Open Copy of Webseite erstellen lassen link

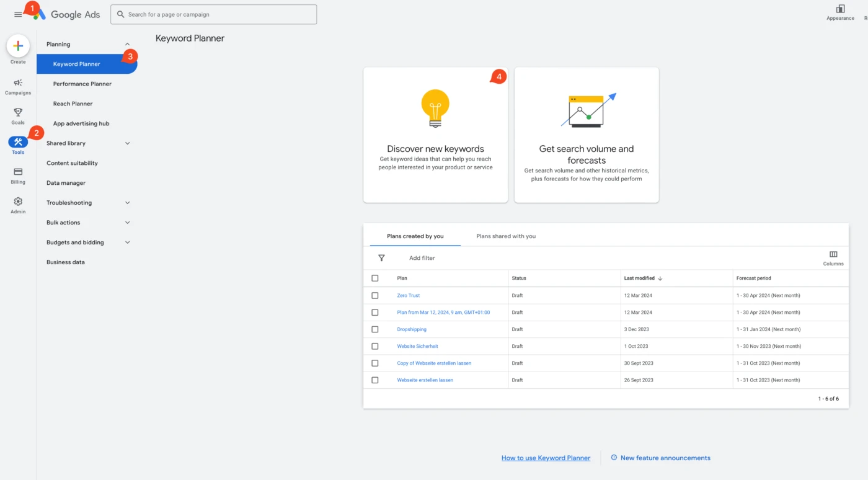pyautogui.click(x=434, y=363)
